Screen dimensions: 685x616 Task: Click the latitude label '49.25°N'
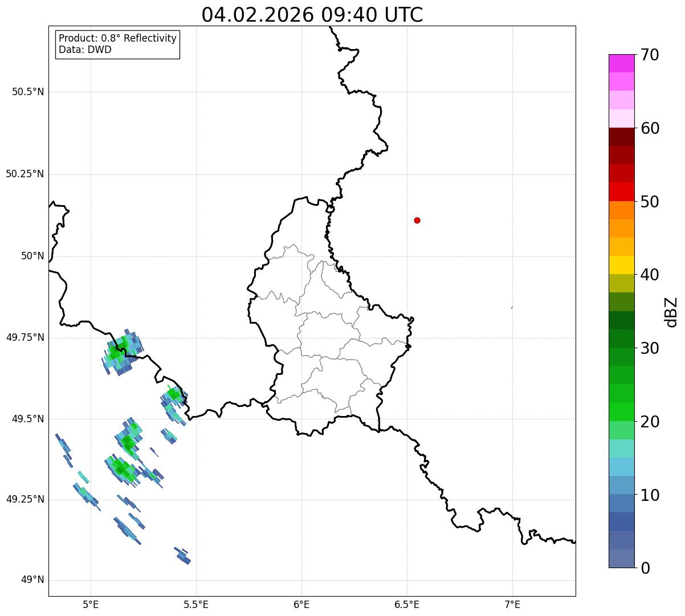25,499
